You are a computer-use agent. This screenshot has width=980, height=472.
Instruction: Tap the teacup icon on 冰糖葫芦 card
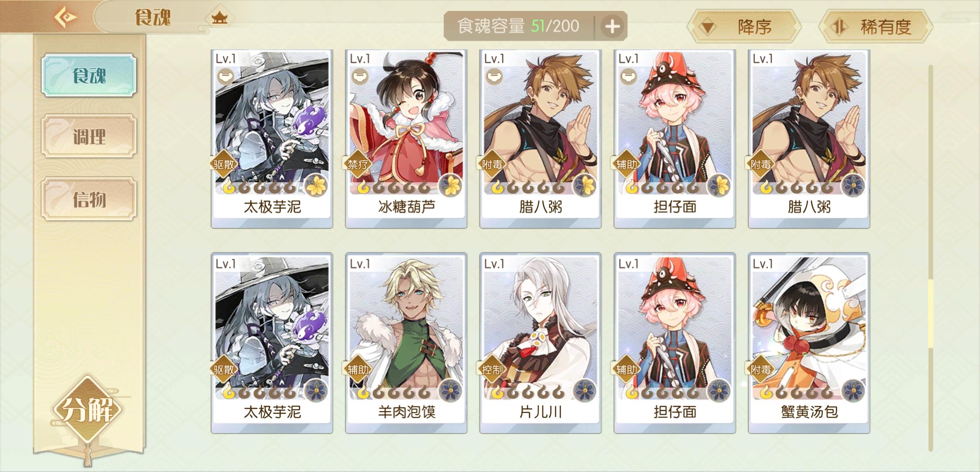click(x=360, y=77)
